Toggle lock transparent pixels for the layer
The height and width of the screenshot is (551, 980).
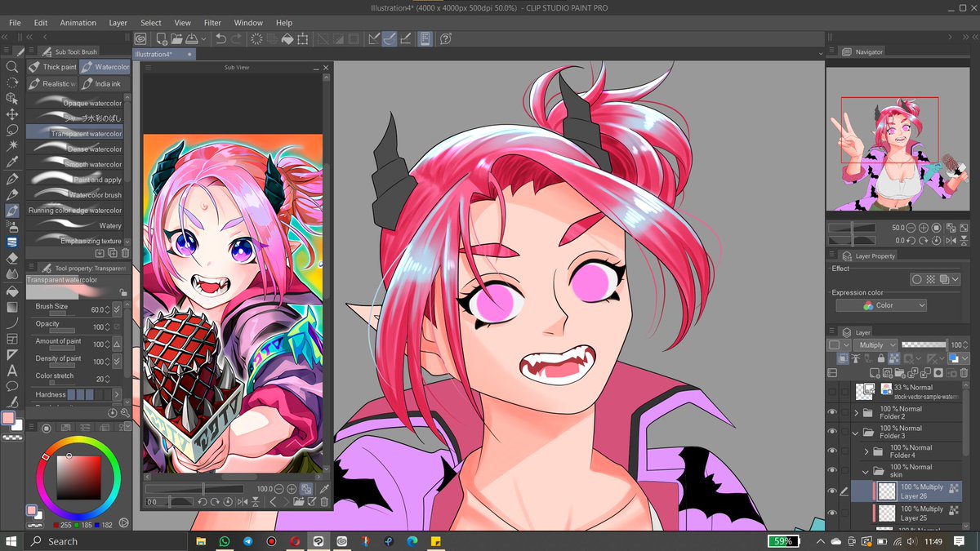click(896, 359)
